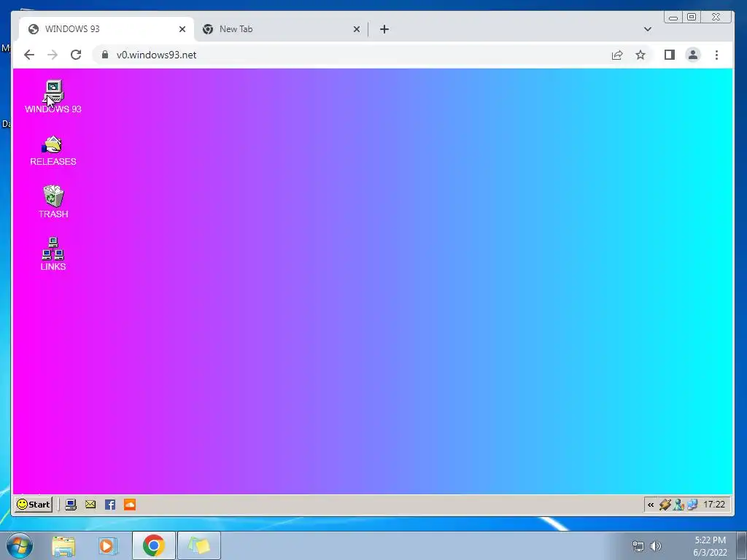
Task: Reload the page
Action: tap(76, 55)
